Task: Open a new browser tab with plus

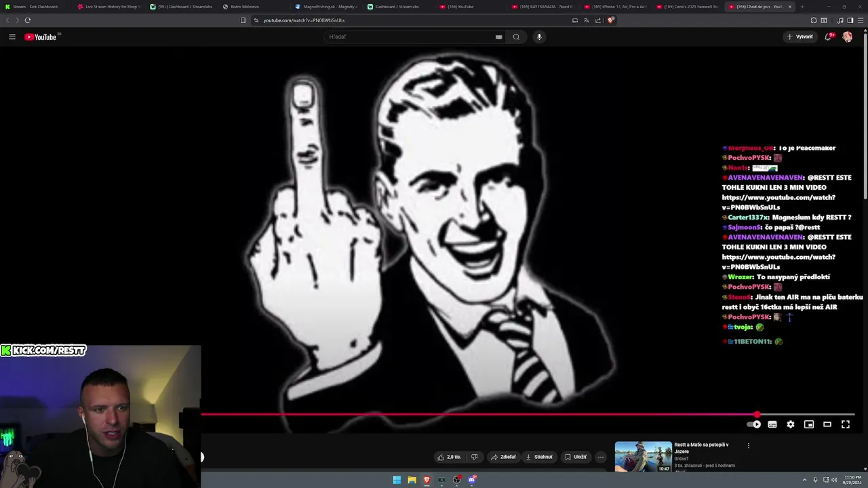Action: (x=802, y=7)
